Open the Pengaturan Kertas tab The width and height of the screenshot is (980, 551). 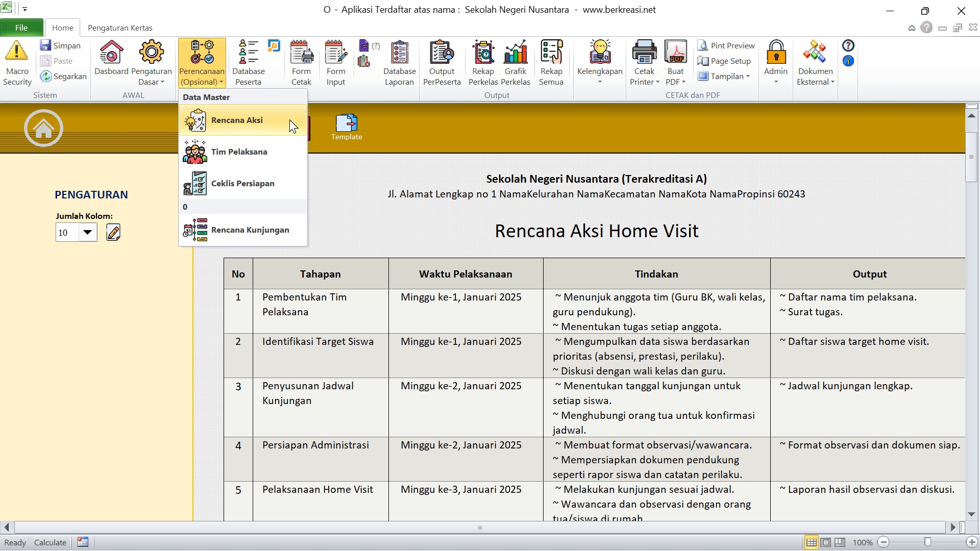coord(120,28)
